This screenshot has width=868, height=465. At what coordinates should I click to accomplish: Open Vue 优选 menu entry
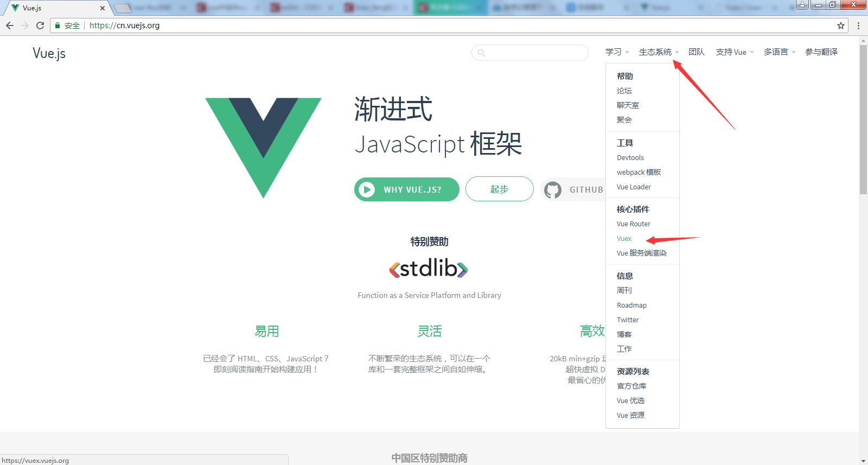click(x=630, y=401)
